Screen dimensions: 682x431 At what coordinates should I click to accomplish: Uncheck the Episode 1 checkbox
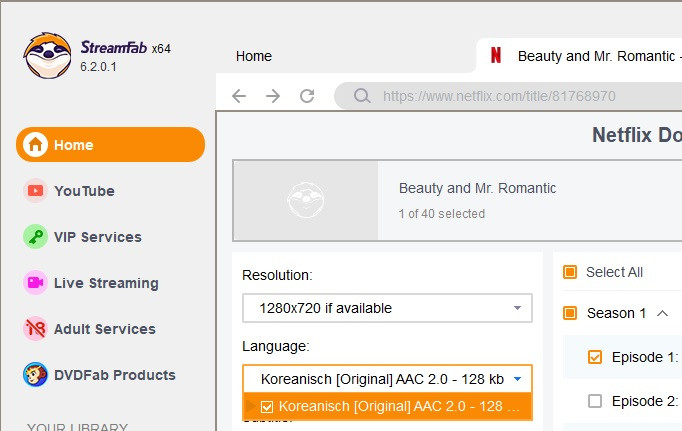(595, 357)
